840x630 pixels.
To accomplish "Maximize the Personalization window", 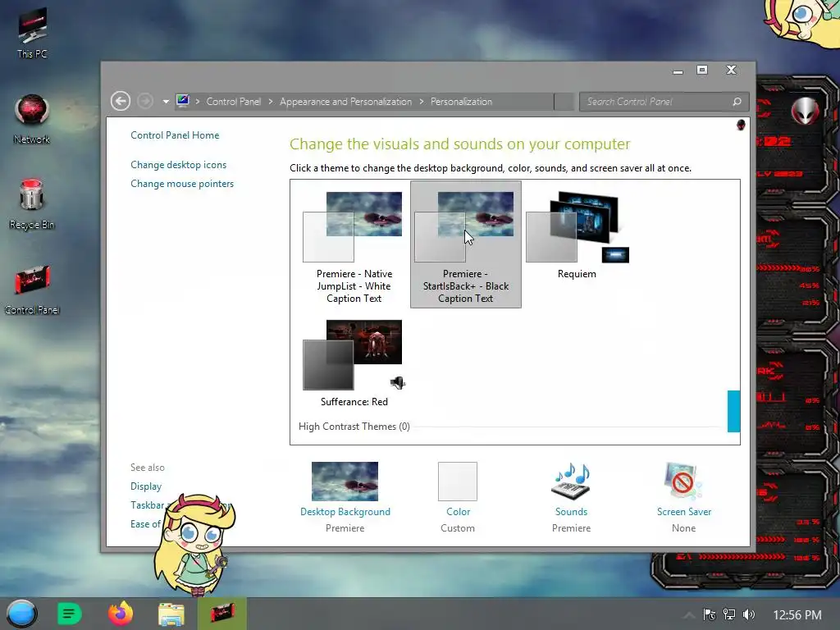I will click(x=702, y=71).
